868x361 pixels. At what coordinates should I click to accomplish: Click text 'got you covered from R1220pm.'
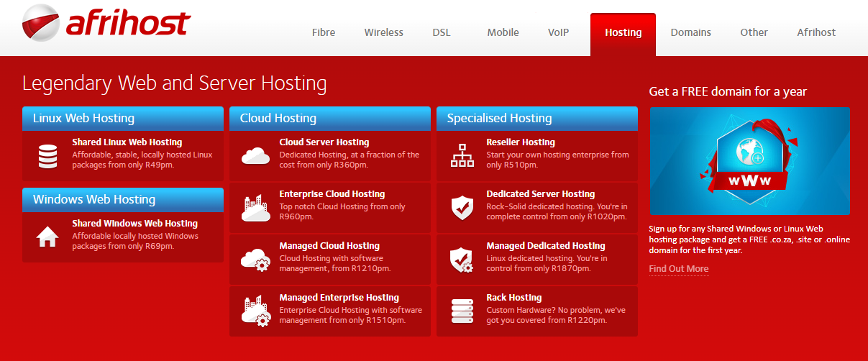[x=547, y=320]
